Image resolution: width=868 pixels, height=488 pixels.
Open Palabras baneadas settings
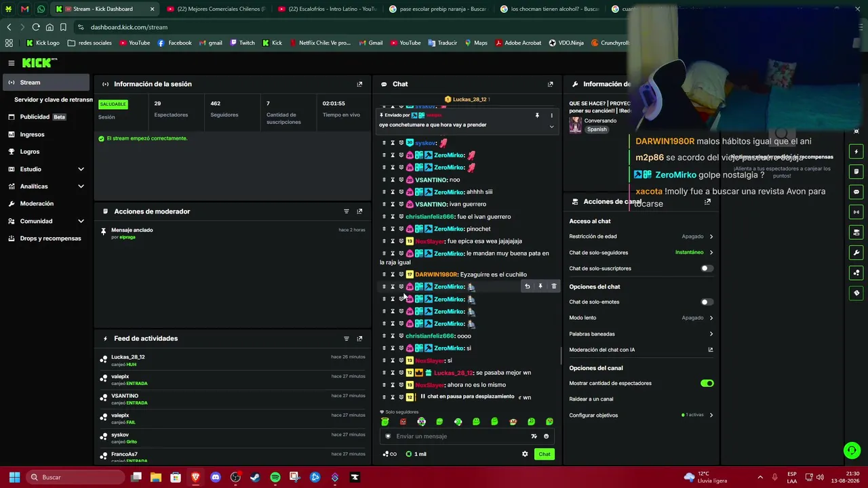[641, 334]
